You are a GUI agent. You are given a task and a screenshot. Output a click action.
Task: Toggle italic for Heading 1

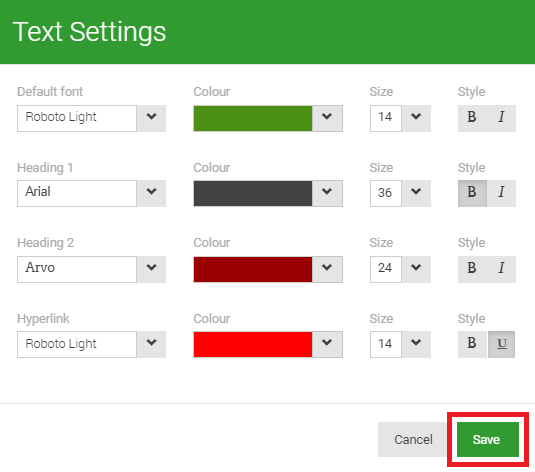(x=501, y=193)
